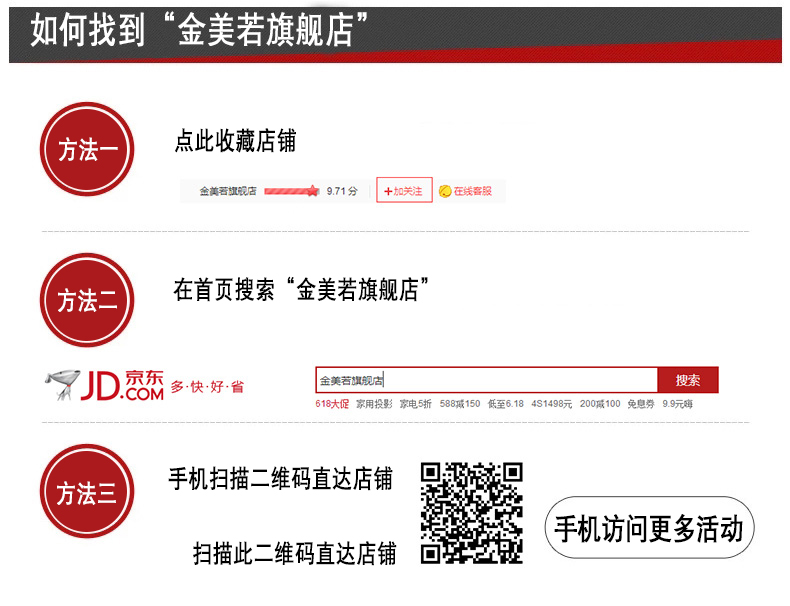Open the 9.9元嗨 hot search link
790x606 pixels.
(677, 404)
